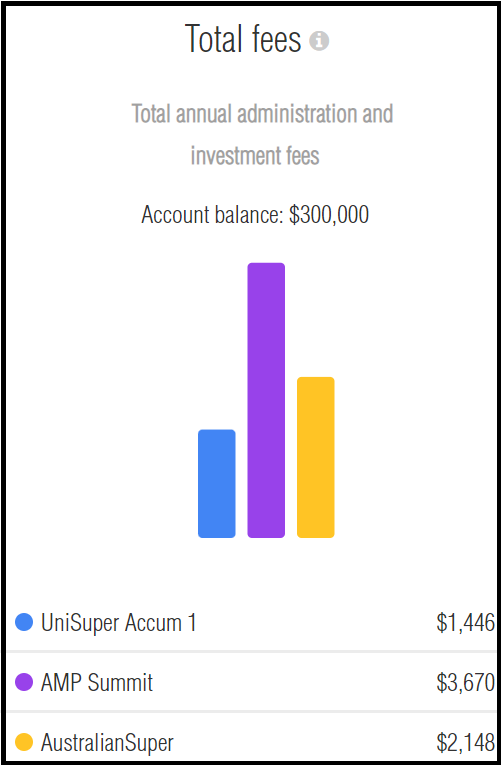Click the info icon beside Total fees
Screen dimensions: 501x765
[x=319, y=40]
